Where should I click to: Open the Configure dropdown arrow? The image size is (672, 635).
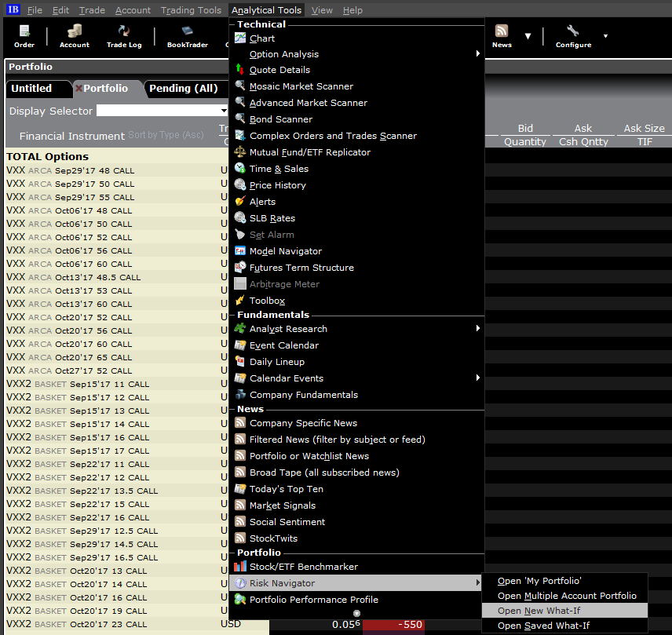click(605, 36)
